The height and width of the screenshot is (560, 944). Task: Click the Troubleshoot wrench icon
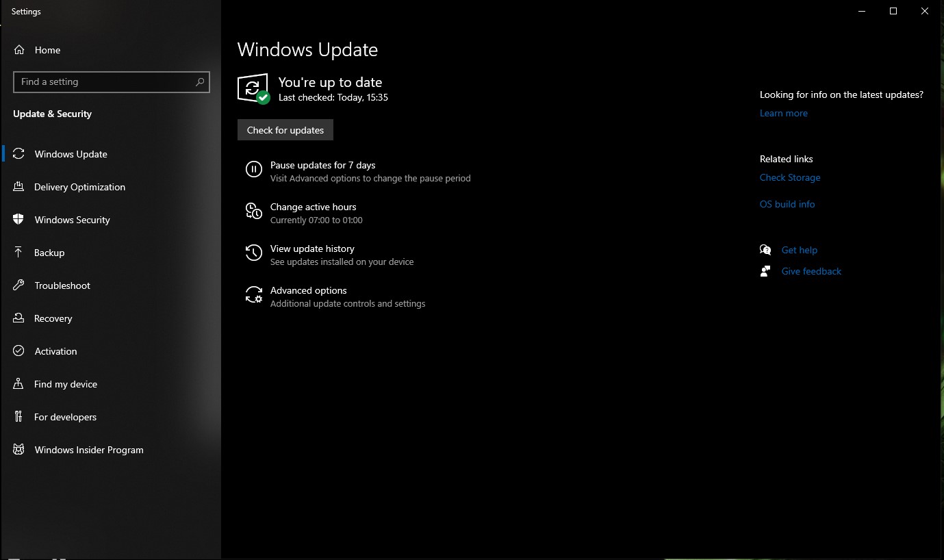(19, 285)
